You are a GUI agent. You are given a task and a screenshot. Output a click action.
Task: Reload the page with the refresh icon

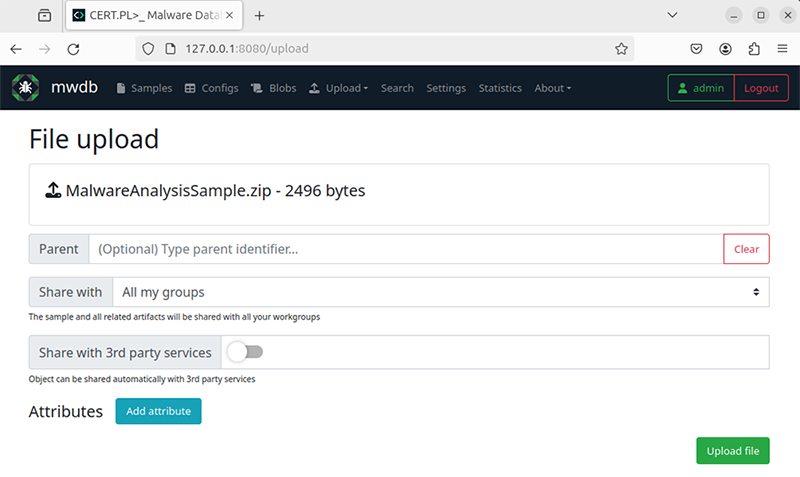[73, 49]
